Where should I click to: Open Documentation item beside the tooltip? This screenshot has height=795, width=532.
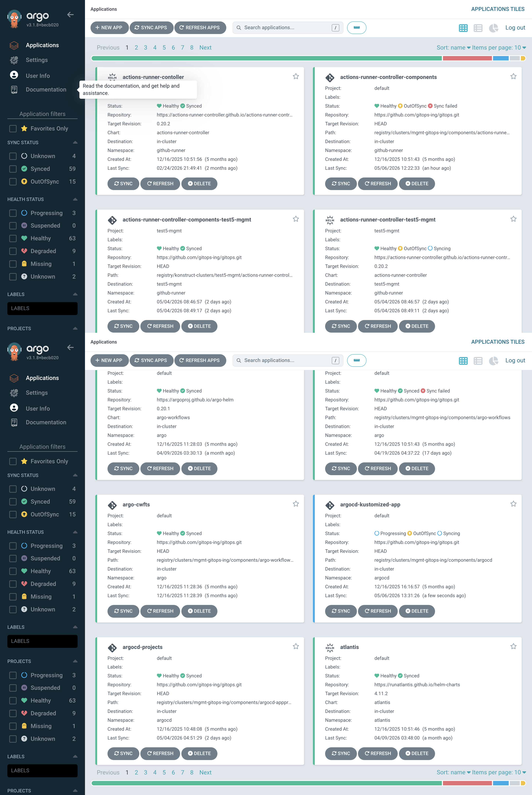click(x=46, y=90)
